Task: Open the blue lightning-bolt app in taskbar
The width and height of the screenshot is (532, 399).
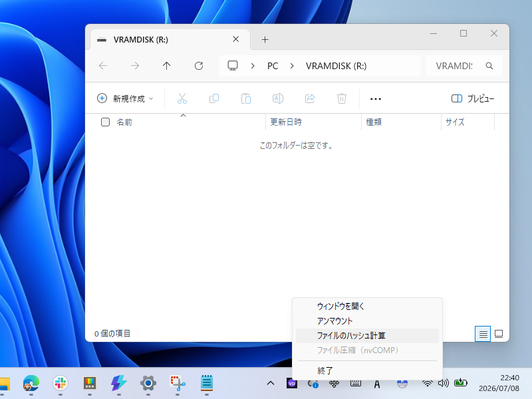Action: click(119, 384)
